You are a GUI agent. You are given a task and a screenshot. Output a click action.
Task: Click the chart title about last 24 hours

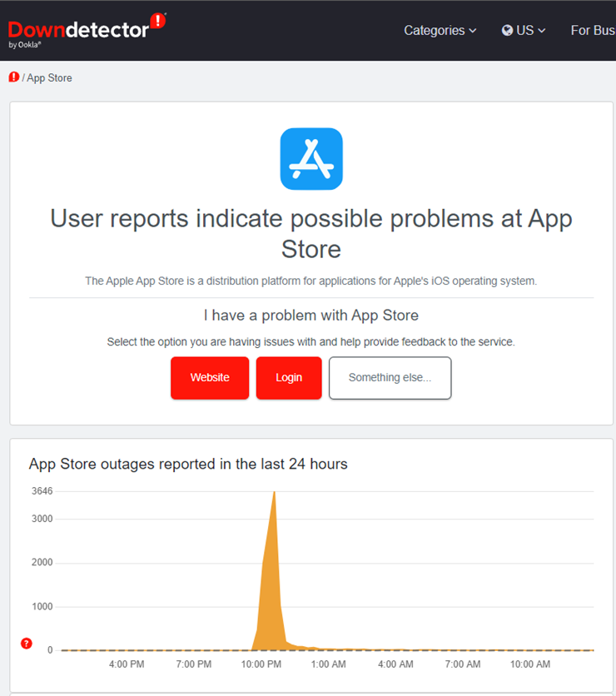click(188, 464)
